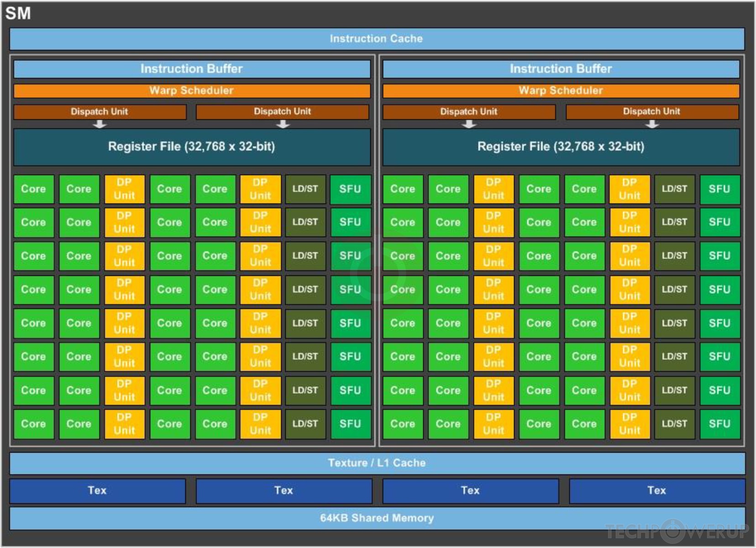Click the SM title label
Viewport: 756px width, 548px height.
pos(19,13)
